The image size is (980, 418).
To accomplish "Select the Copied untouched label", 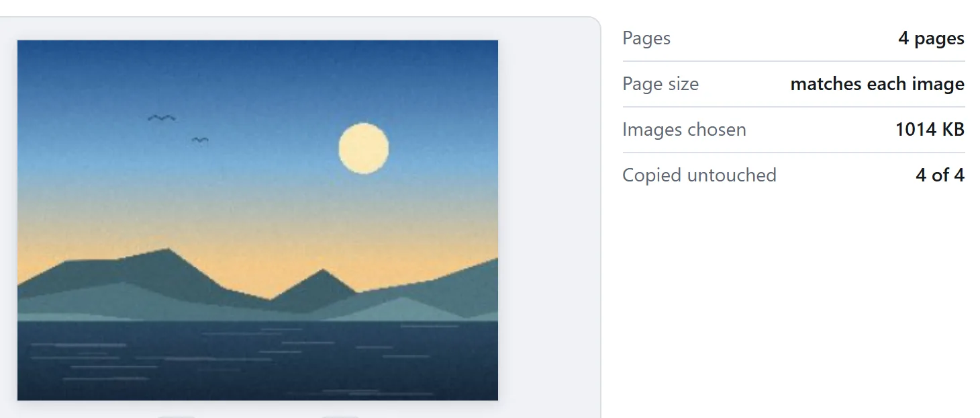I will tap(699, 175).
